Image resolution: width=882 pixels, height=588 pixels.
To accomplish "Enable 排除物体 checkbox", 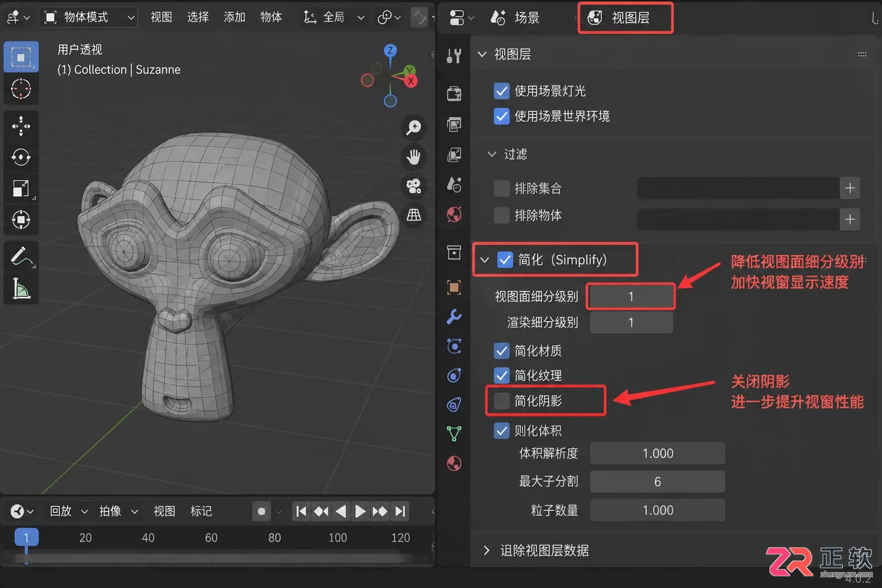I will [502, 216].
